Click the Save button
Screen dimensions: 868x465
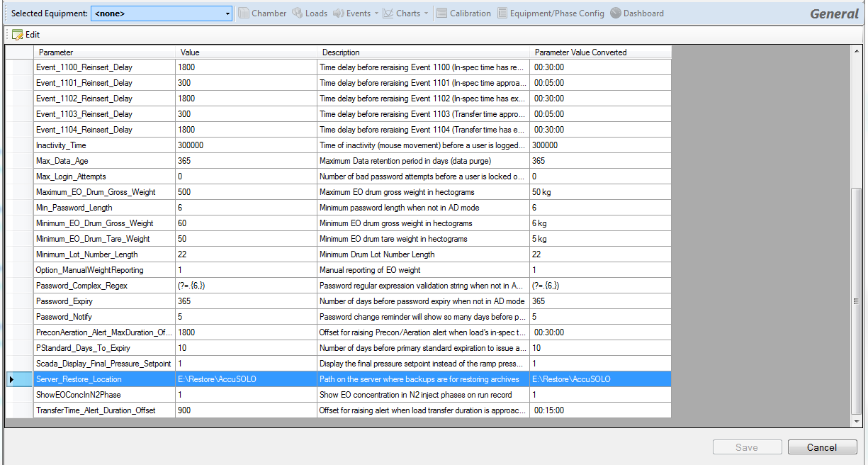[x=747, y=447]
